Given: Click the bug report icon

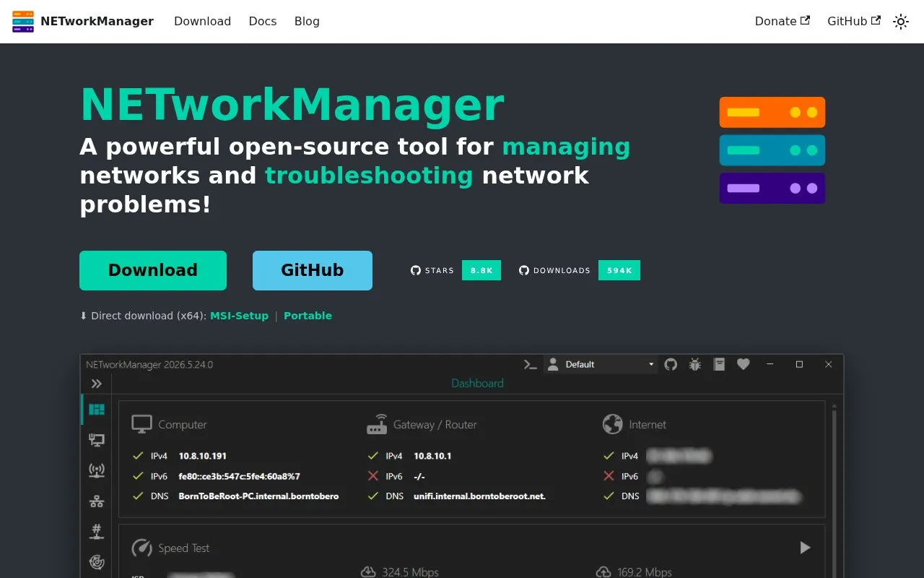Looking at the screenshot, I should tap(695, 365).
